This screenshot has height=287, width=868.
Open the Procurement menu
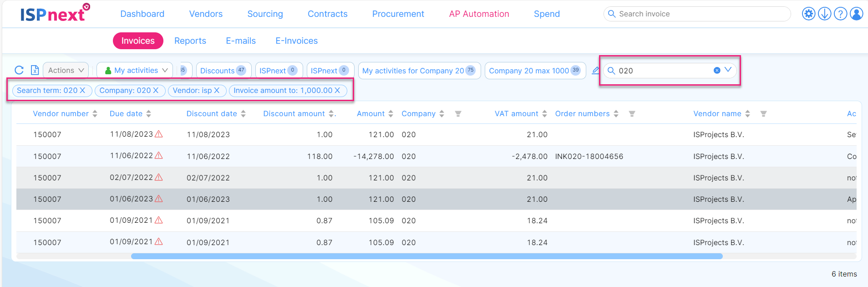coord(398,14)
